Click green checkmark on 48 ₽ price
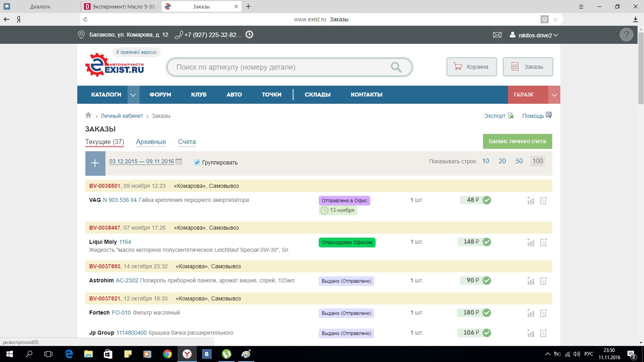The image size is (644, 362). click(487, 200)
